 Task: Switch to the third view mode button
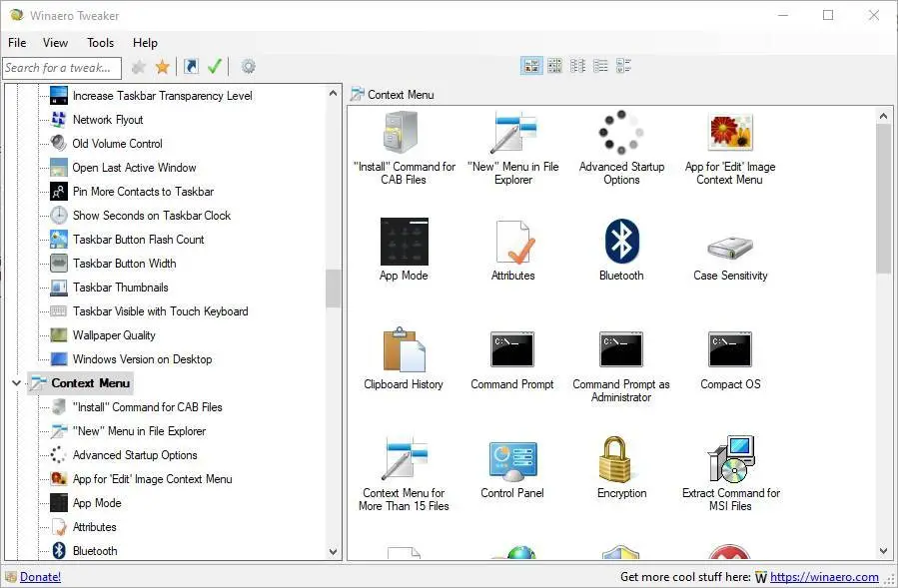tap(577, 66)
